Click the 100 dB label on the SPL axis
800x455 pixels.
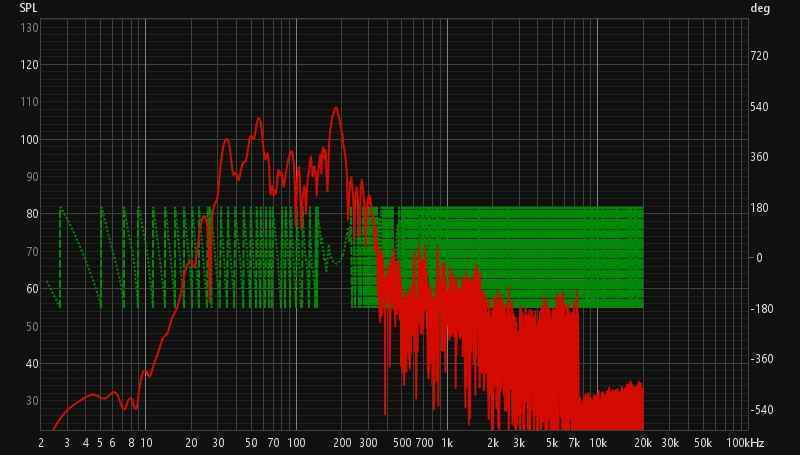[x=29, y=139]
